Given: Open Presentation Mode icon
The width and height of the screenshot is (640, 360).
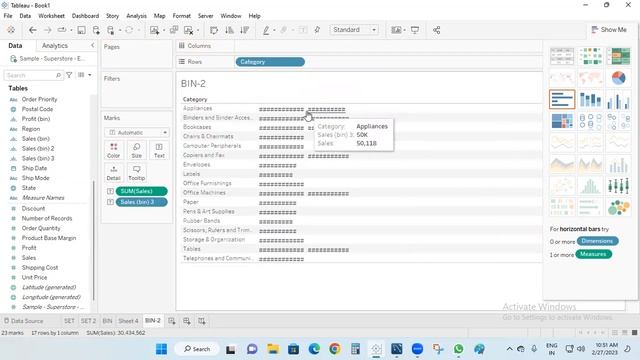Looking at the screenshot, I should 415,30.
